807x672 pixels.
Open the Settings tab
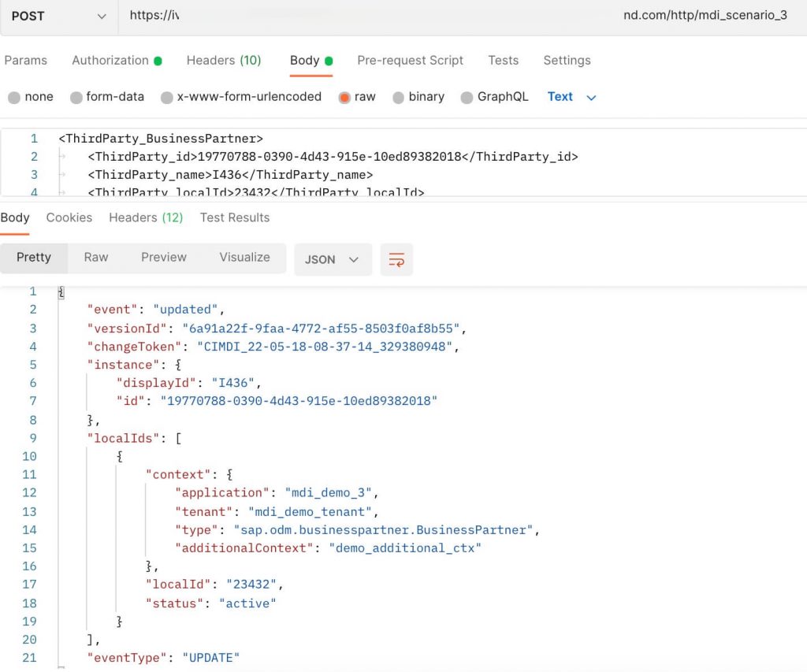pyautogui.click(x=567, y=60)
